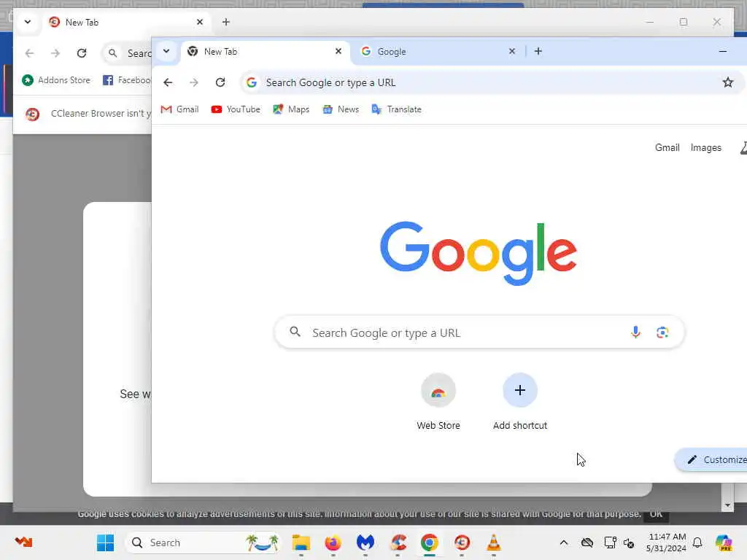Open CCleaner Browser taskbar icon
747x560 pixels.
tap(462, 542)
